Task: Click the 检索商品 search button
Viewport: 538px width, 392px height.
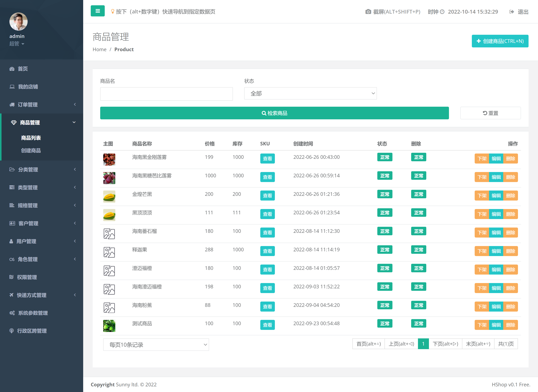Action: click(x=274, y=113)
